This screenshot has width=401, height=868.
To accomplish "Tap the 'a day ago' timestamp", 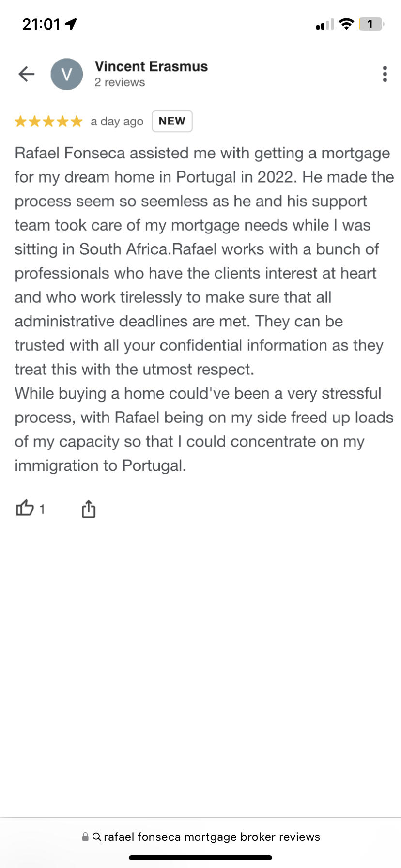I will (x=117, y=122).
